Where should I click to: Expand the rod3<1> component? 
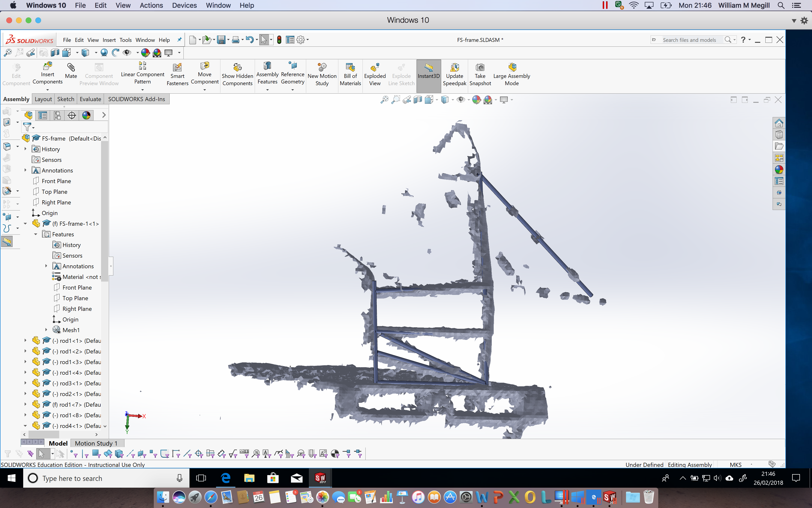click(25, 383)
